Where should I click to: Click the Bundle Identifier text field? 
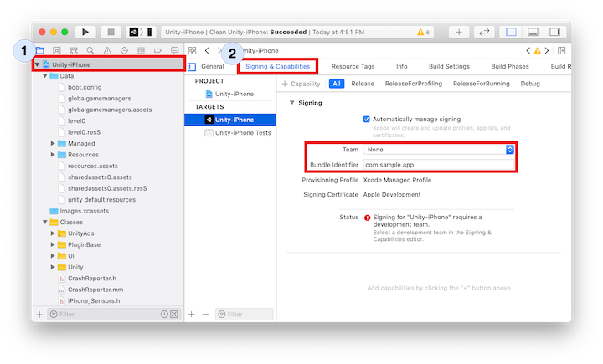439,165
